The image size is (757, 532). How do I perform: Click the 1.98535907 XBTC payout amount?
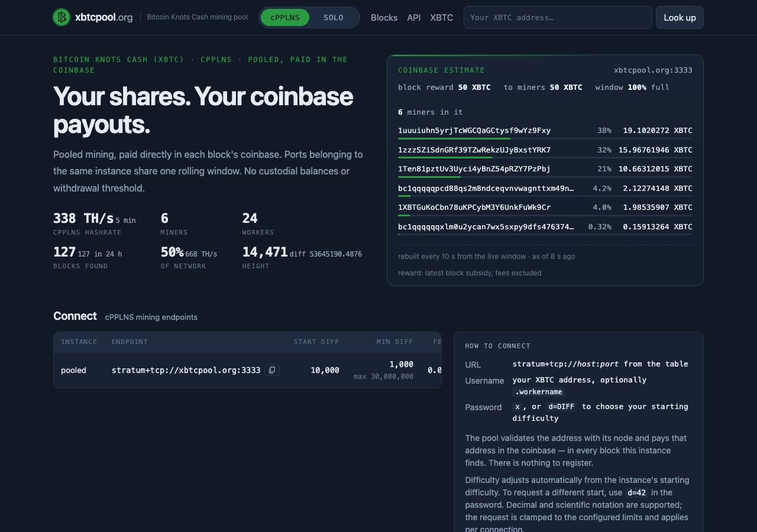coord(658,207)
